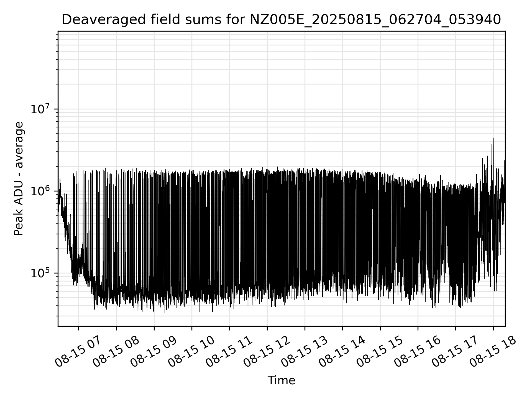Click the '08-15 07' x-axis tick label

click(x=78, y=352)
